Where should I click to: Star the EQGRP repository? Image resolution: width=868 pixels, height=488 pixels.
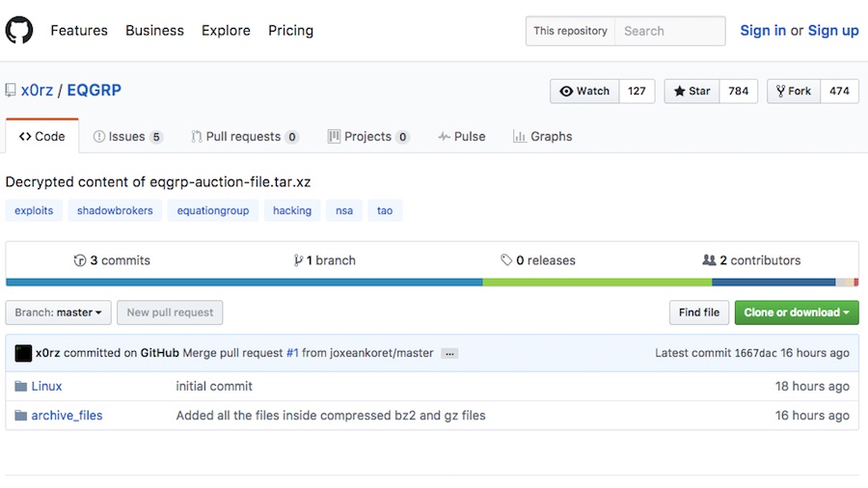[x=692, y=92]
